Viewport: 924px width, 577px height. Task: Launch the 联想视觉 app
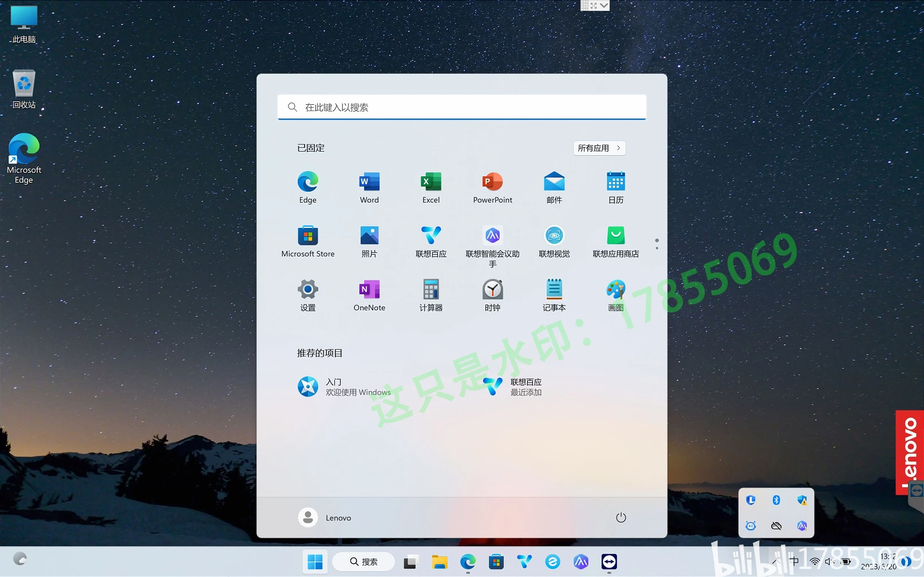click(x=554, y=242)
